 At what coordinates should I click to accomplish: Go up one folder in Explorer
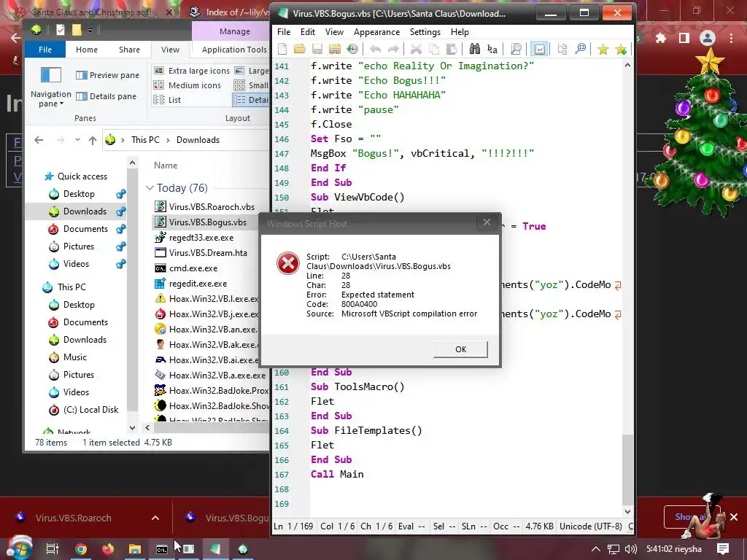(x=93, y=140)
